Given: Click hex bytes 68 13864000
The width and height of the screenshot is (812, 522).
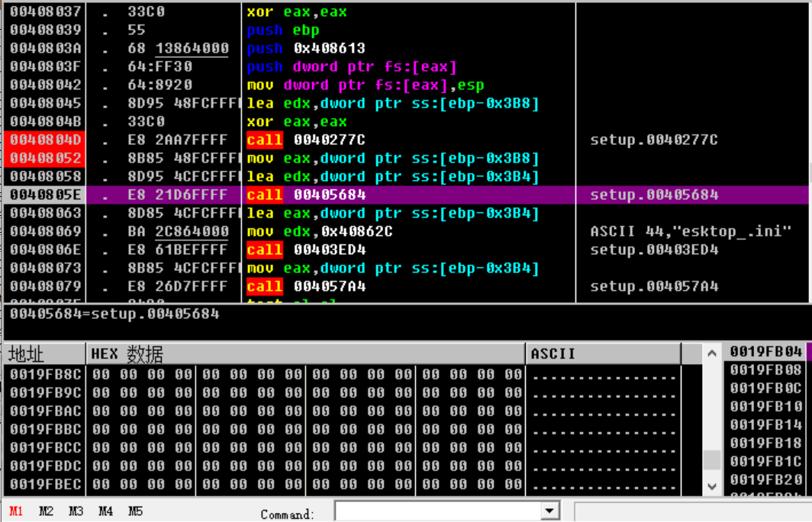Looking at the screenshot, I should pyautogui.click(x=178, y=48).
